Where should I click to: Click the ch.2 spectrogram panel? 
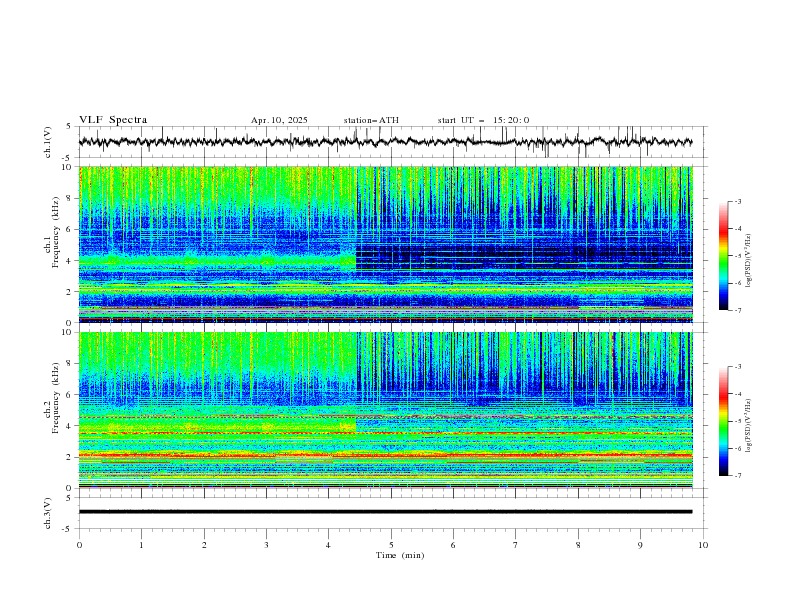coord(386,410)
